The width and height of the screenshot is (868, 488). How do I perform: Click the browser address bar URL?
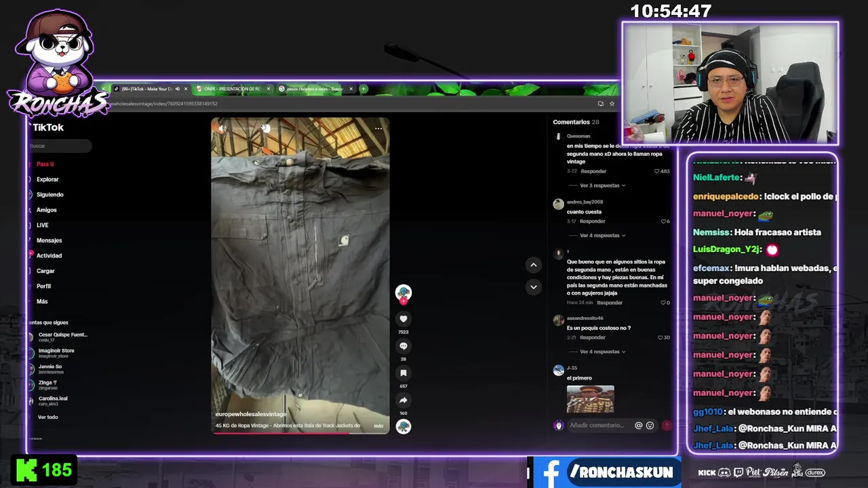(x=163, y=104)
